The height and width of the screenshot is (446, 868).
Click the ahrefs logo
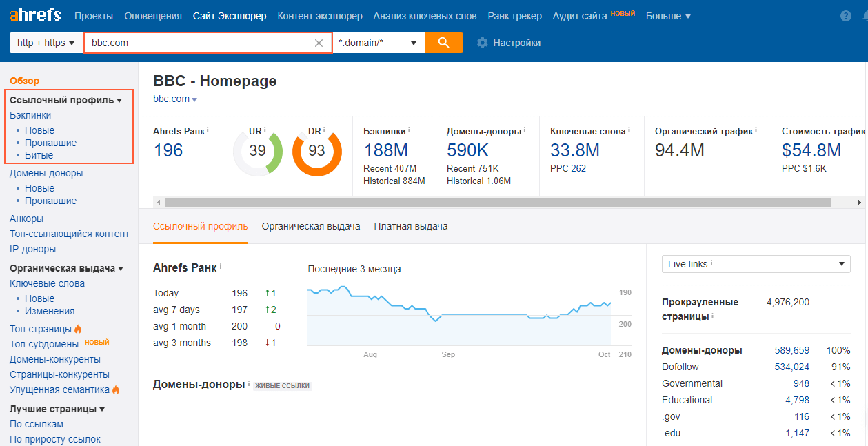pyautogui.click(x=34, y=14)
